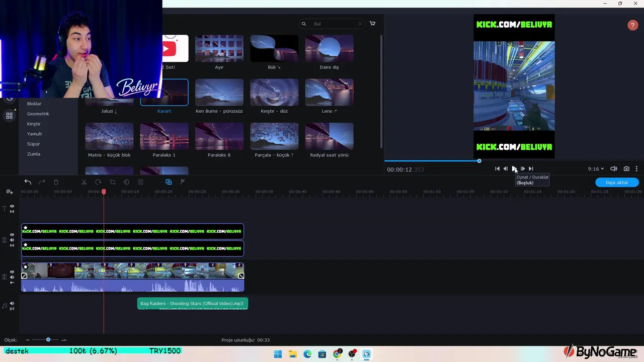The height and width of the screenshot is (362, 644).
Task: Open File Explorer from taskbar
Action: pos(292,354)
